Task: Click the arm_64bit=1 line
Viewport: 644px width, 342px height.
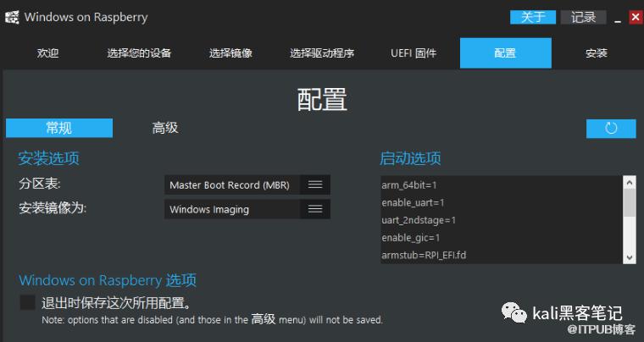Action: pos(409,185)
